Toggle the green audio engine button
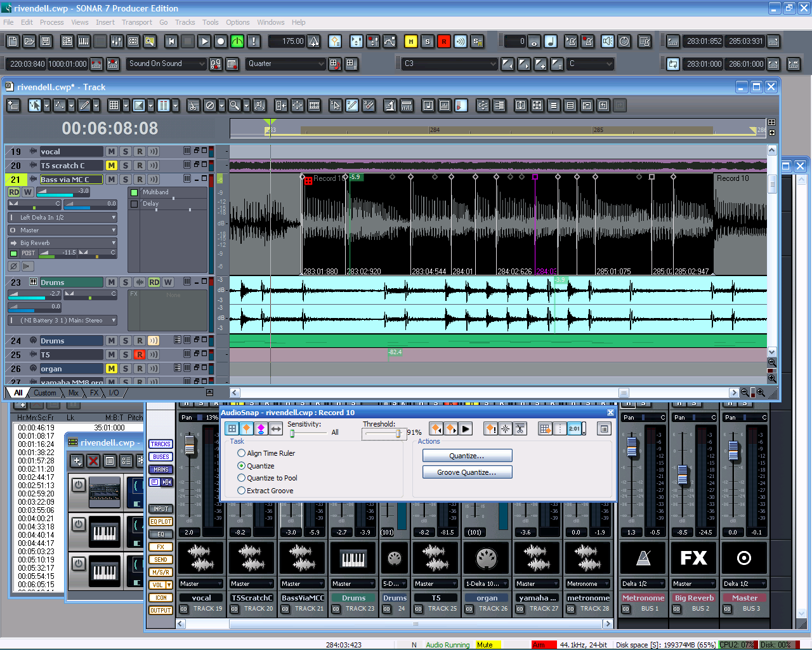 [x=237, y=41]
